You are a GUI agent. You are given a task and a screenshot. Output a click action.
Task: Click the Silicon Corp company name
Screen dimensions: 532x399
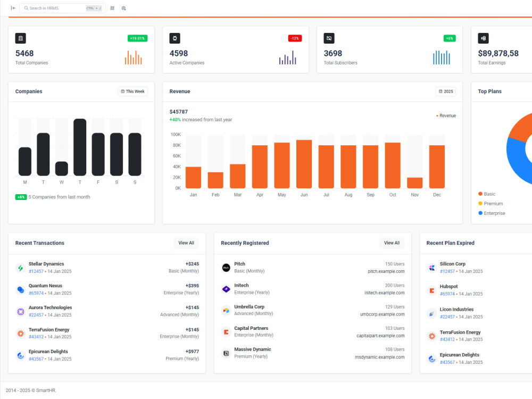[x=453, y=264]
